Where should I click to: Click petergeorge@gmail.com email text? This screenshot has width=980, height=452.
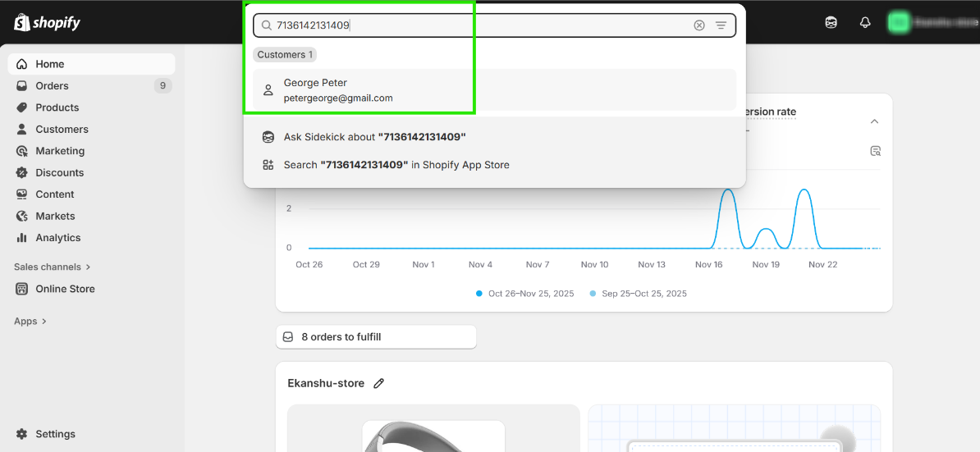(338, 98)
